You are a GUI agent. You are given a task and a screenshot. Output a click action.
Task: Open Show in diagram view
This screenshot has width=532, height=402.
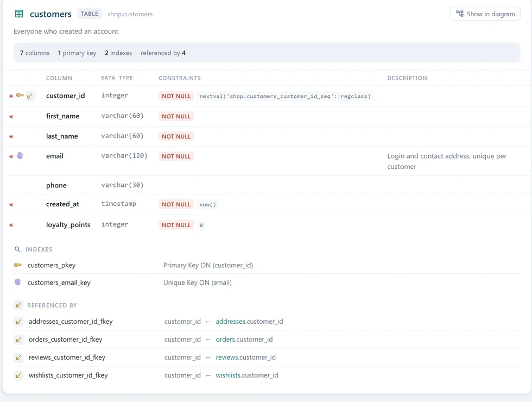click(485, 14)
